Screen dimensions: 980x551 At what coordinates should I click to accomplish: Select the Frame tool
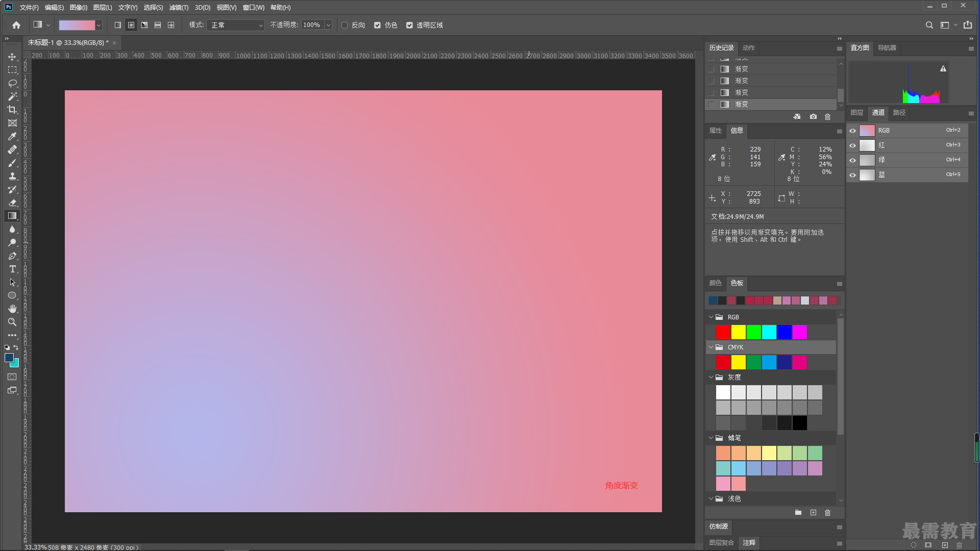(x=12, y=123)
